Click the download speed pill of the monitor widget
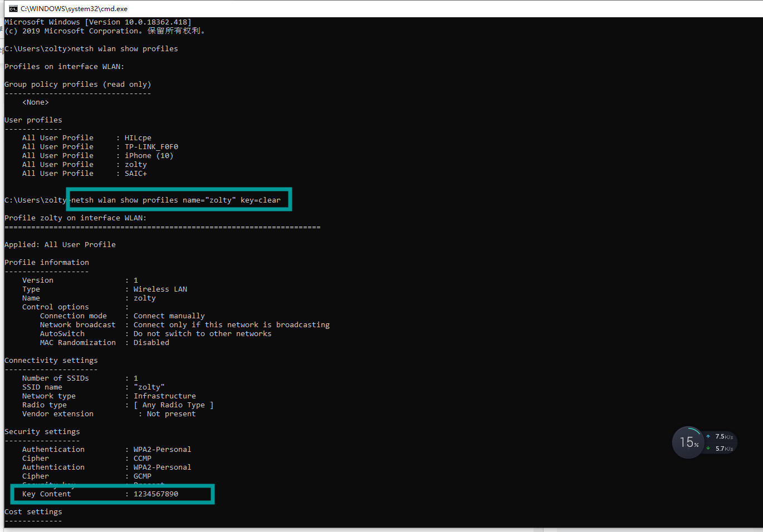 pos(720,448)
